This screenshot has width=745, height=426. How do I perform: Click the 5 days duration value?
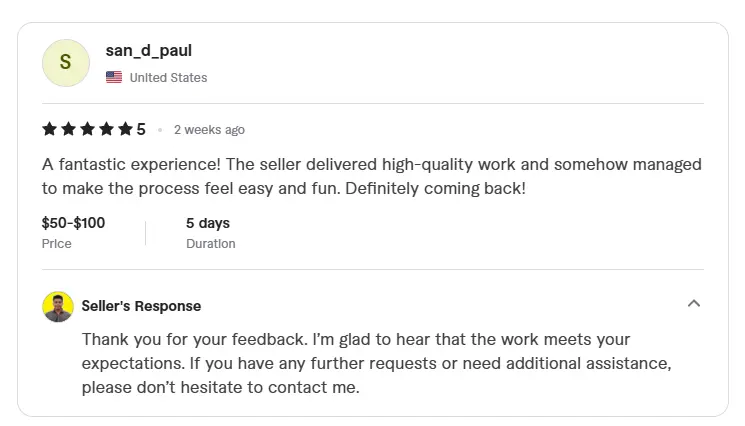coord(208,223)
